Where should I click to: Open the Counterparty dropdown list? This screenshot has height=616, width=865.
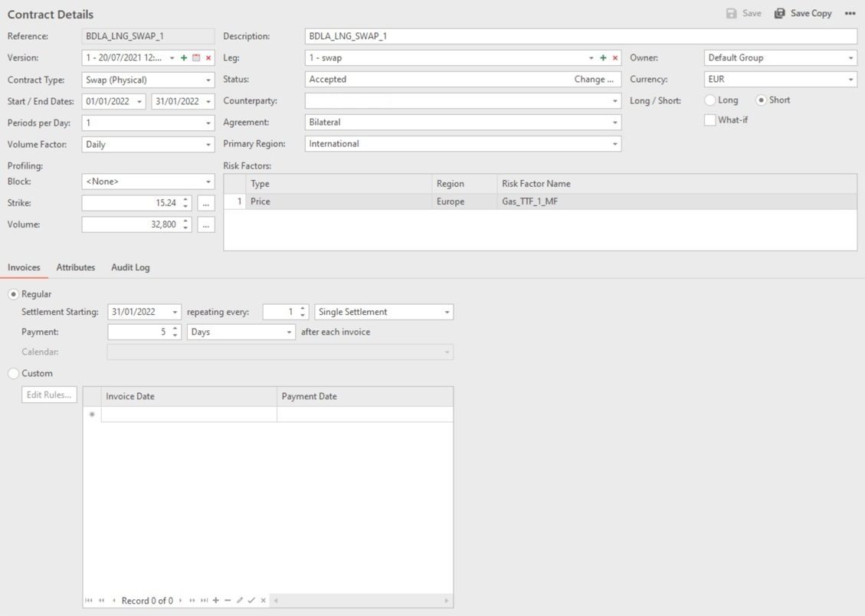pos(614,101)
